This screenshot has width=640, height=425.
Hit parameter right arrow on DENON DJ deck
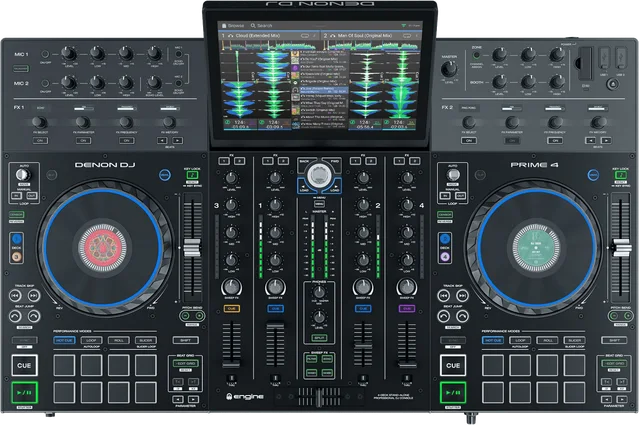pyautogui.click(x=193, y=399)
